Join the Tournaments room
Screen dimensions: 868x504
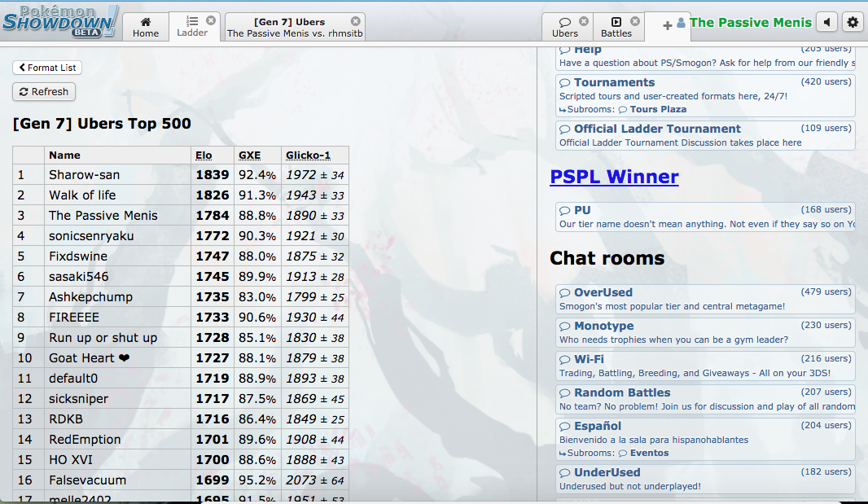[705, 95]
